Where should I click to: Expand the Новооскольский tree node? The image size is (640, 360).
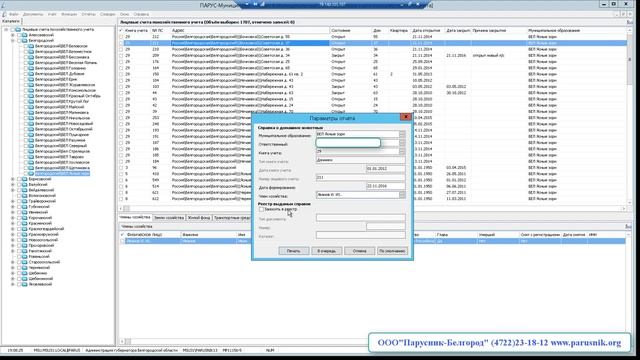13,240
